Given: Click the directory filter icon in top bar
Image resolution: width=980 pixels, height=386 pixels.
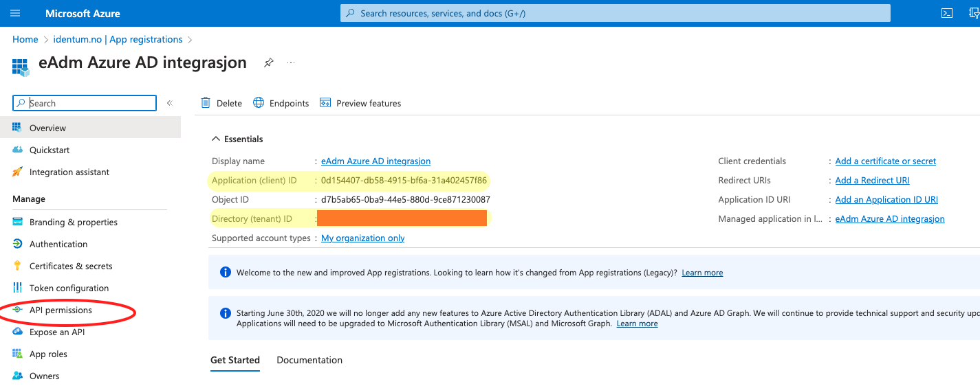Looking at the screenshot, I should click(976, 13).
